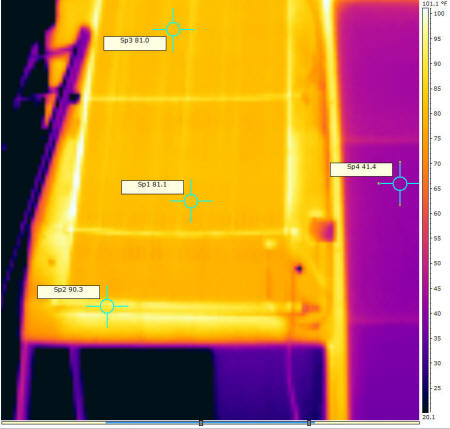Click the left handle of Sp4 crosshair
450x429 pixels.
click(379, 184)
